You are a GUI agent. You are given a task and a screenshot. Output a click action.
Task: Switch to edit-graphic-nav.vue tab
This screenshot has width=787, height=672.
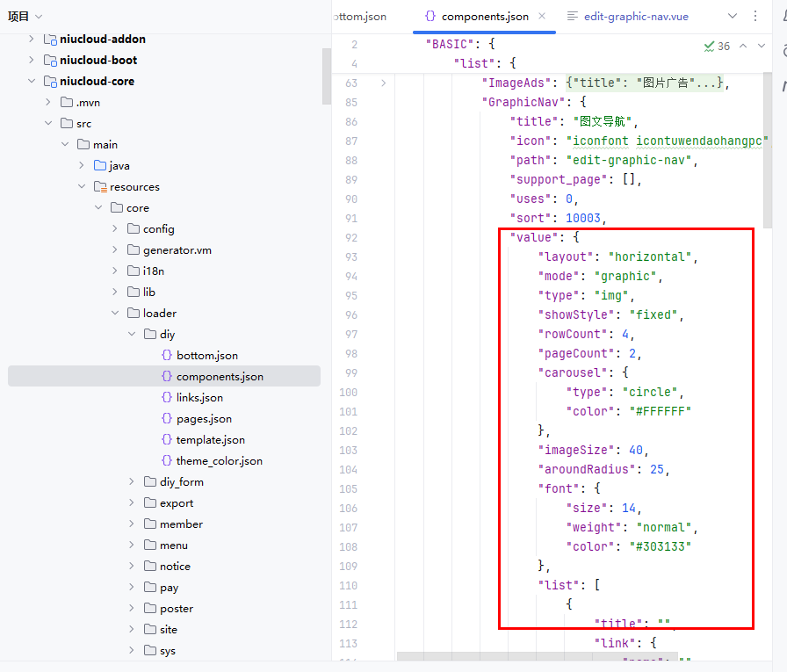point(635,16)
